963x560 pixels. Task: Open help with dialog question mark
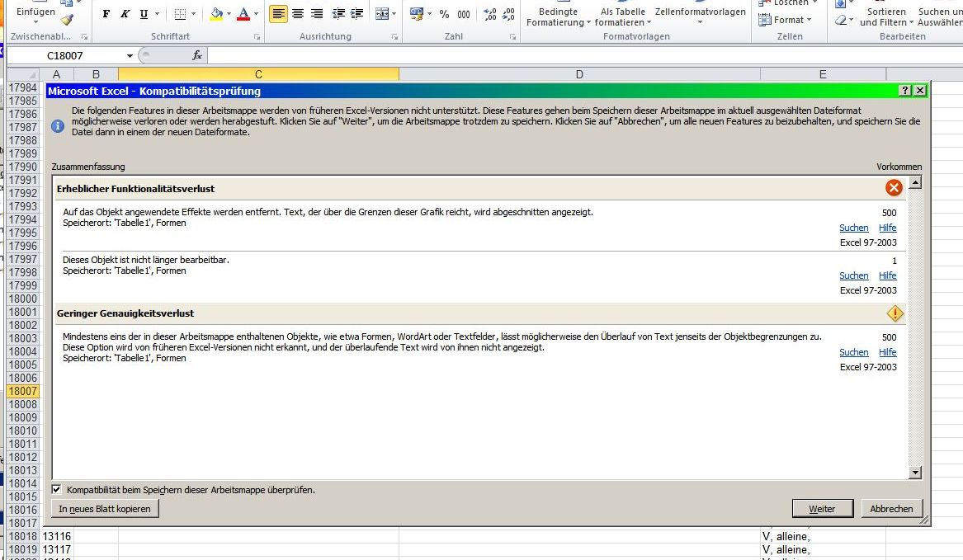click(904, 90)
